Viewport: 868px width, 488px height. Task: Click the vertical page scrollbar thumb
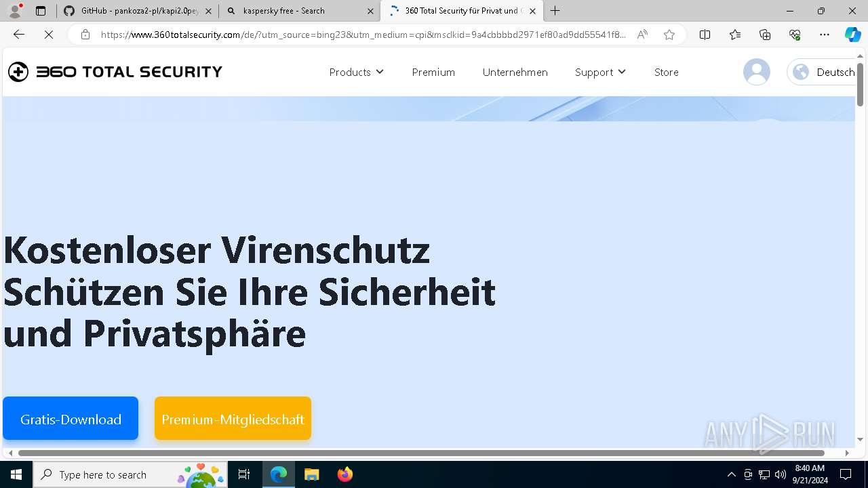click(860, 85)
